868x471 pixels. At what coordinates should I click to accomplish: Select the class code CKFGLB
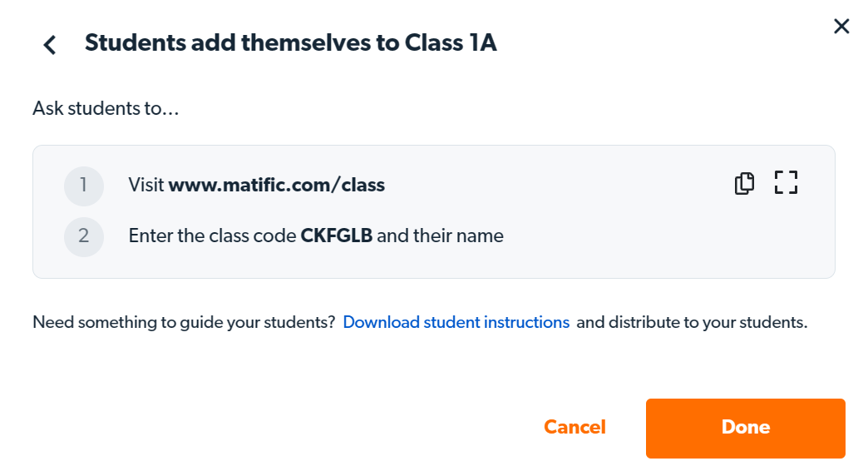336,236
